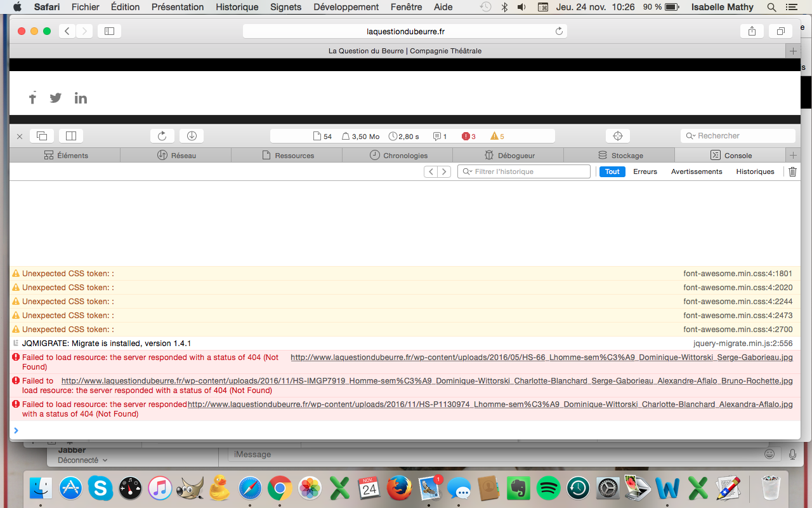The image size is (812, 508).
Task: Open the jquery-migrate.min.js:2:556 source link
Action: tap(742, 344)
